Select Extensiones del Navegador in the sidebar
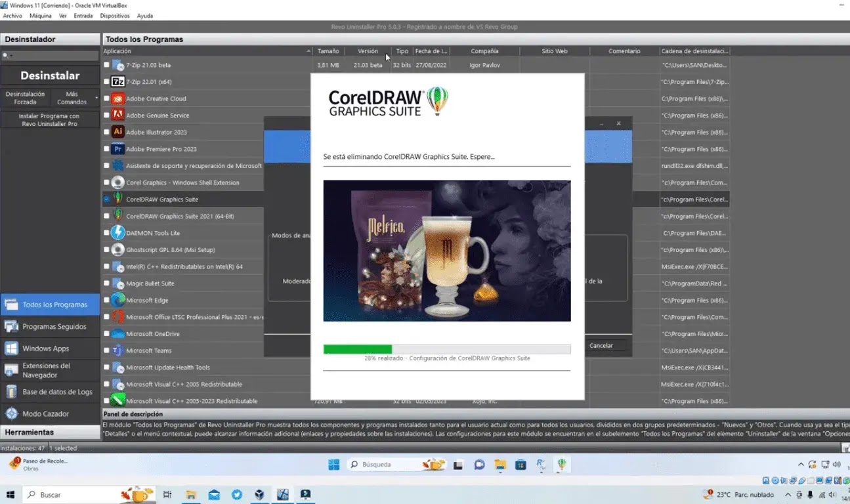Viewport: 850px width, 504px height. click(50, 370)
